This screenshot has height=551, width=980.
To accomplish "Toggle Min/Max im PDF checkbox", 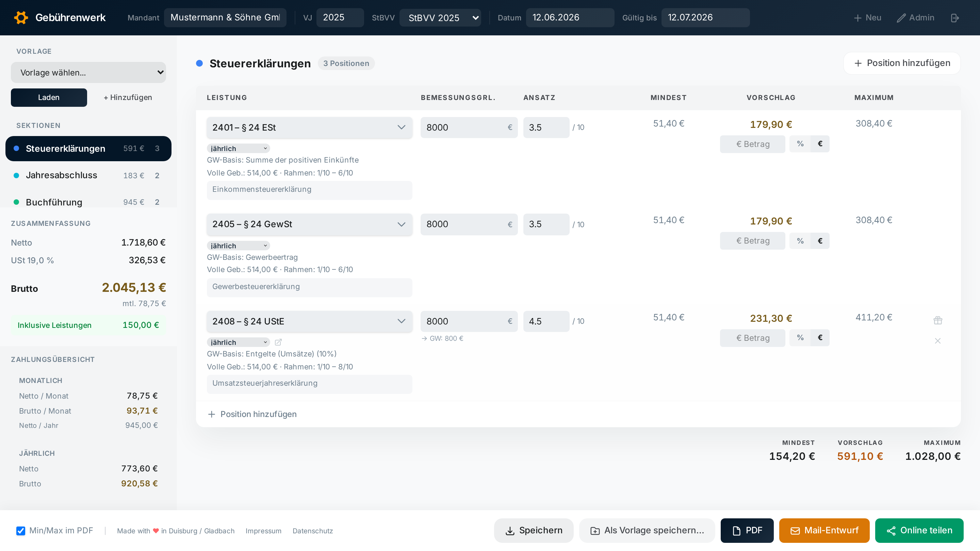I will [20, 531].
